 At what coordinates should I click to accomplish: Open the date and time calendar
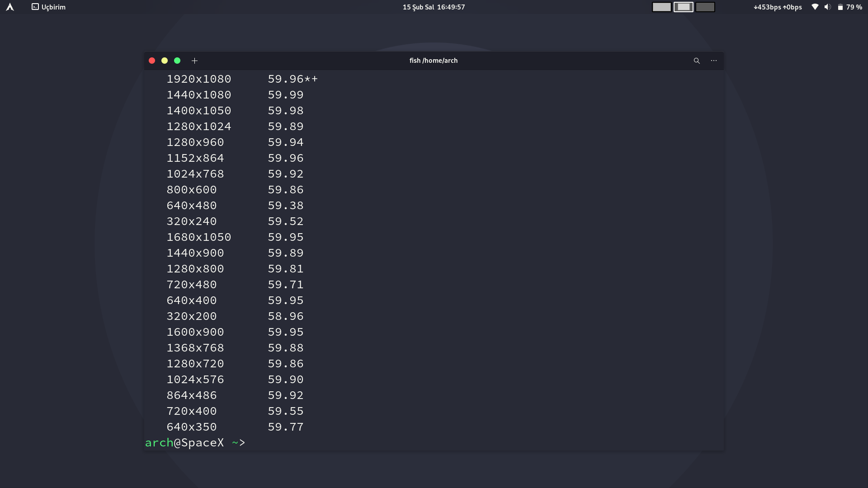click(x=434, y=7)
